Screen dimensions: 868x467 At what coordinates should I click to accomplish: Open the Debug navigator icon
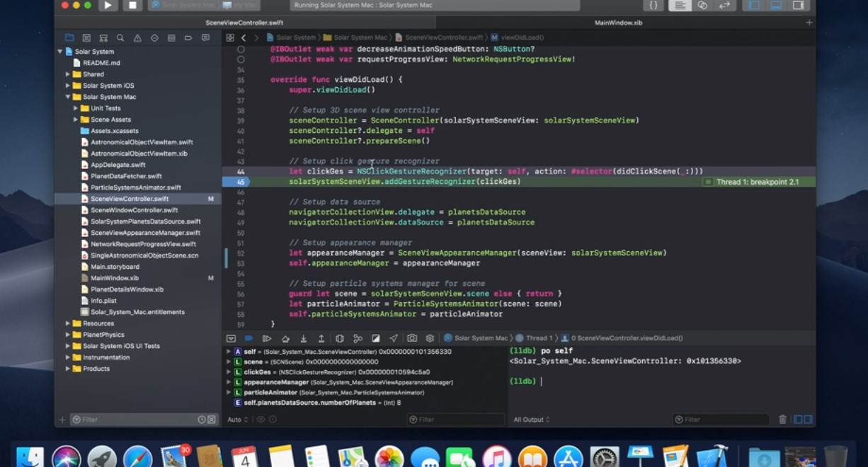(x=171, y=38)
